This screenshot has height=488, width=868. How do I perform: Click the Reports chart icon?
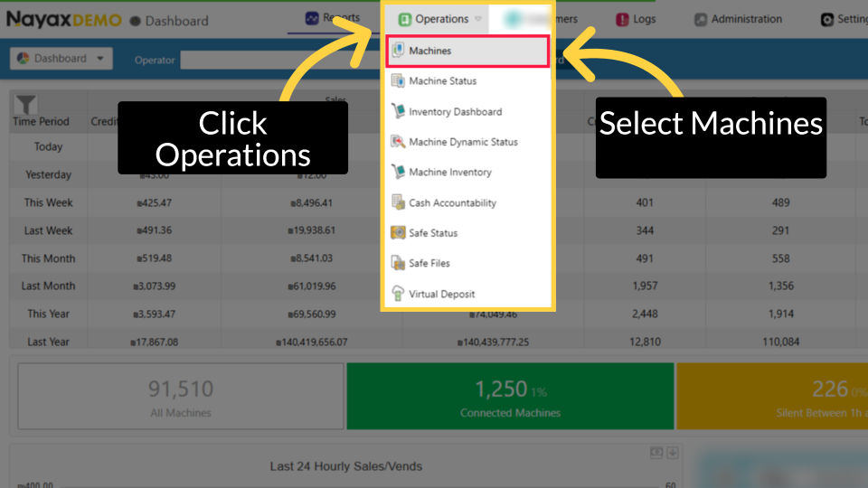pyautogui.click(x=312, y=18)
